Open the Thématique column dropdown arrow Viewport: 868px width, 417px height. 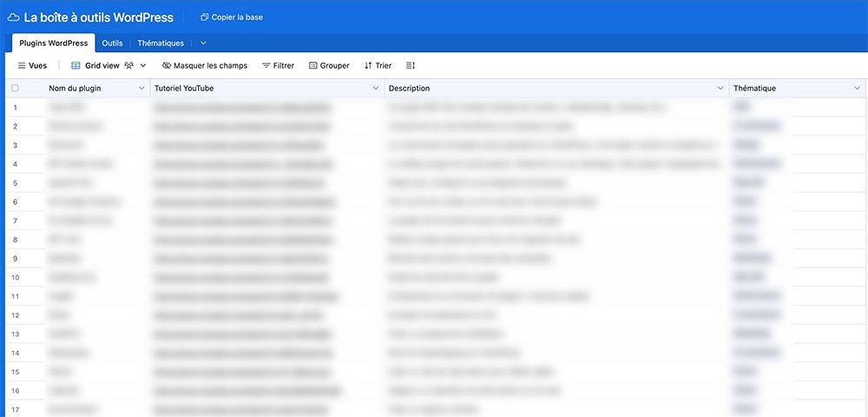pos(857,89)
